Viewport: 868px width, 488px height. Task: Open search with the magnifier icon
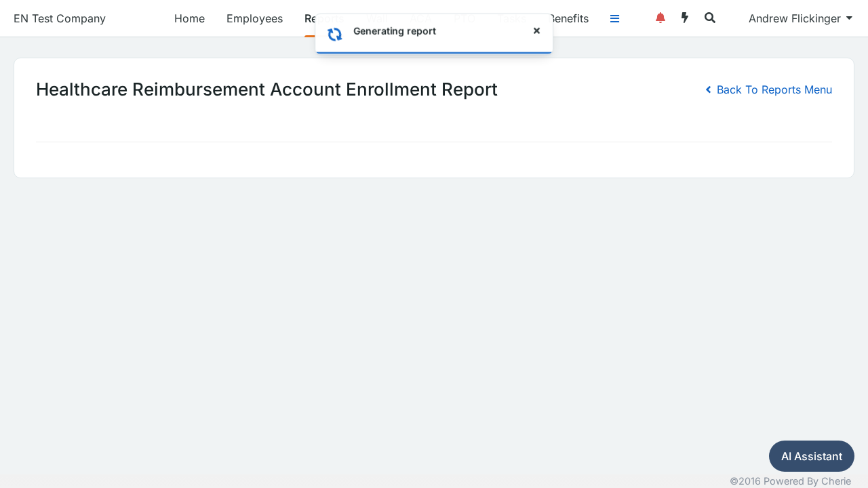(x=710, y=18)
